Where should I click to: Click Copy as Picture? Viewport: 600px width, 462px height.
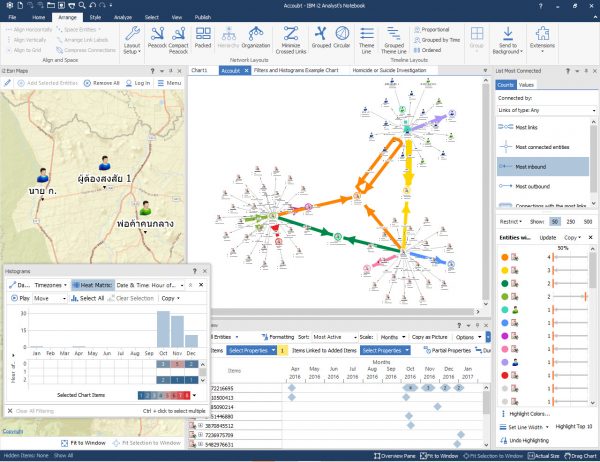pos(430,337)
